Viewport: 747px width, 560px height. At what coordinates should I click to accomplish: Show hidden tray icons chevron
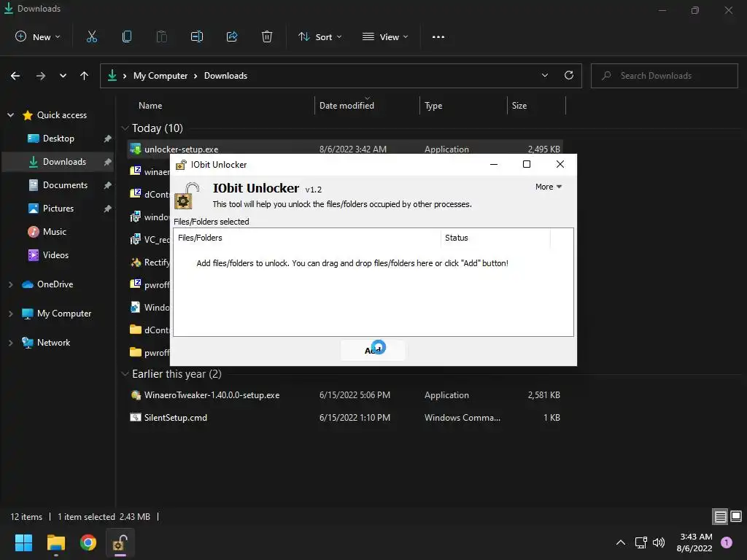(620, 542)
